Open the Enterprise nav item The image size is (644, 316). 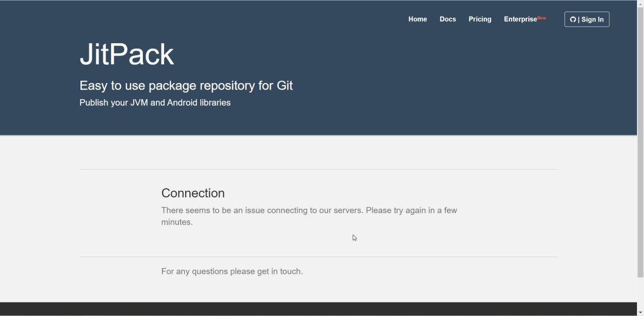(525, 19)
